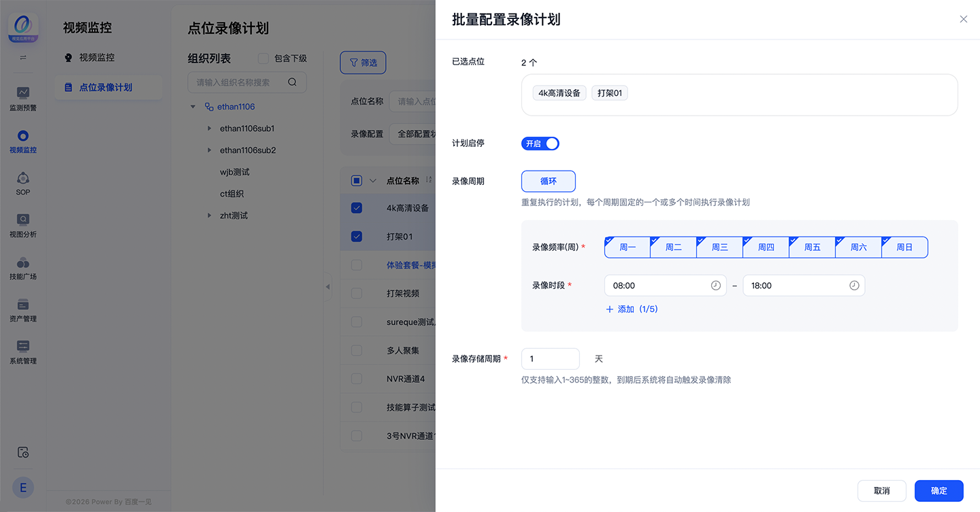Screen dimensions: 980x512
Task: Click the end time 18:00 field
Action: click(804, 286)
